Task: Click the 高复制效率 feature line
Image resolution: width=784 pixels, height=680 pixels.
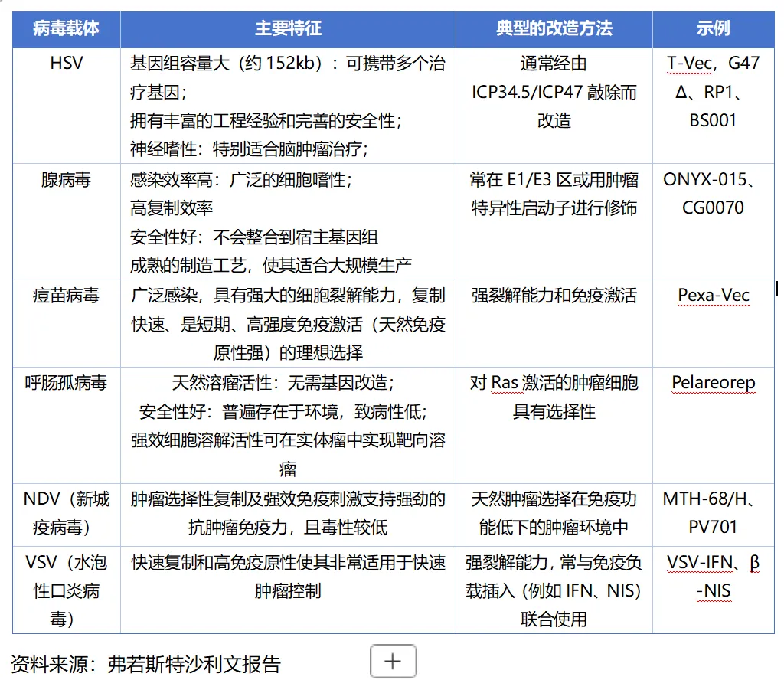Action: coord(171,208)
